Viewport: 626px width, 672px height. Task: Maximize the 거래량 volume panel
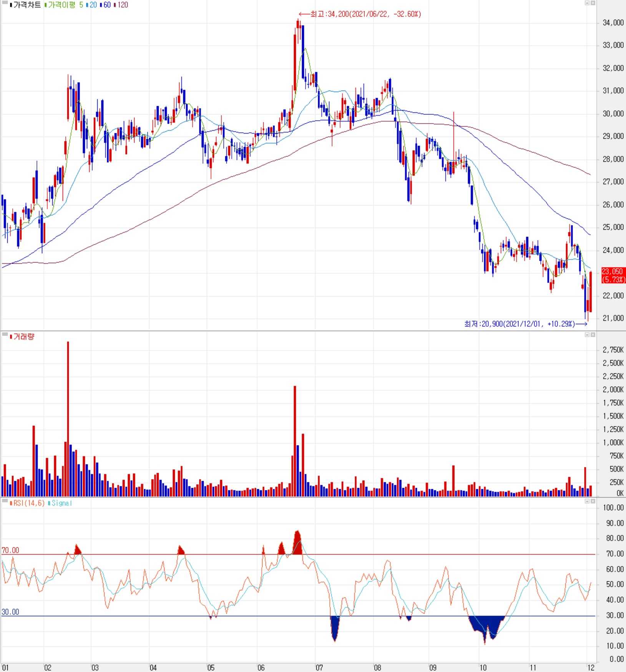coord(587,335)
